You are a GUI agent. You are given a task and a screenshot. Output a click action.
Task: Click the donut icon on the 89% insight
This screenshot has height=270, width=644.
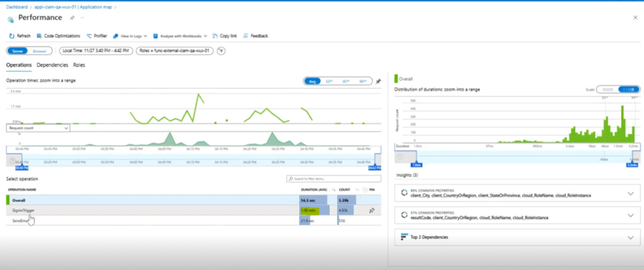(404, 193)
